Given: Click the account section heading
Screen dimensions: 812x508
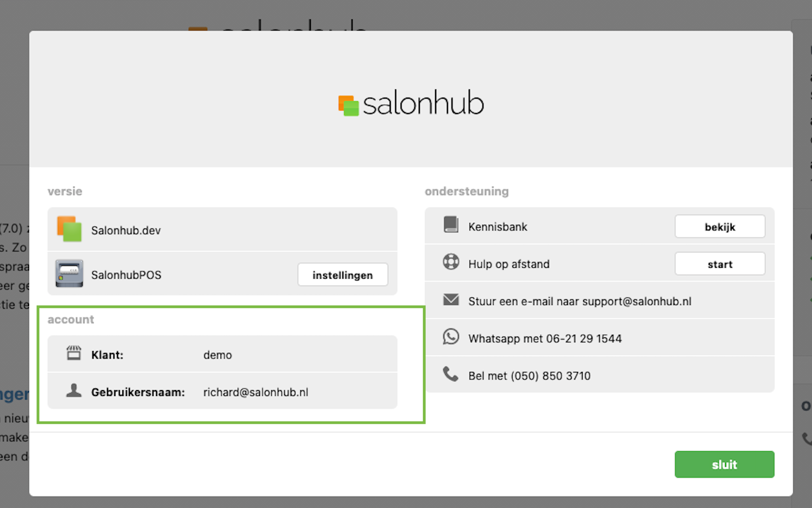Looking at the screenshot, I should click(x=71, y=320).
